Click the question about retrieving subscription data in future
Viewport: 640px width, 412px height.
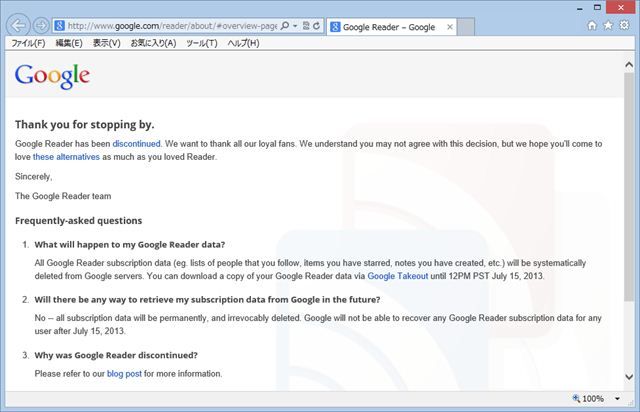pyautogui.click(x=207, y=300)
